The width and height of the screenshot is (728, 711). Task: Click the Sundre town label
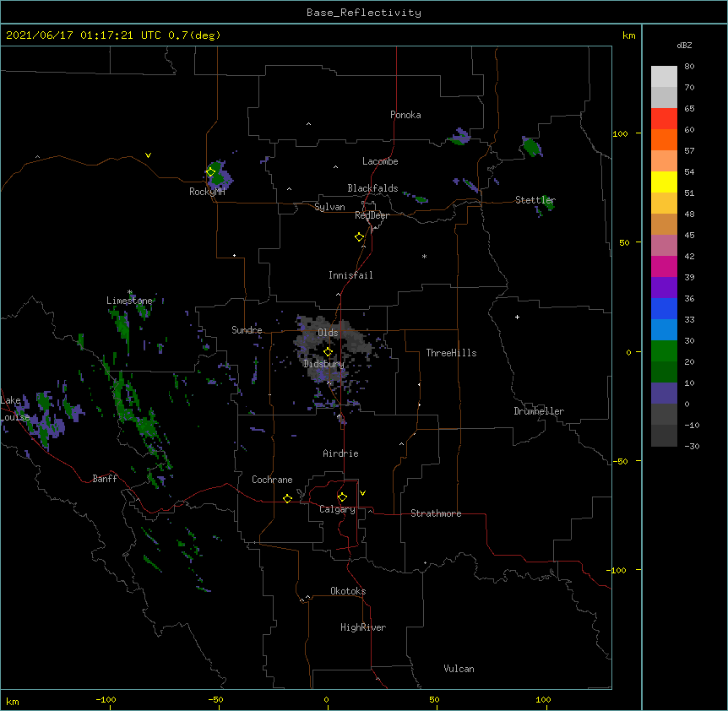247,330
